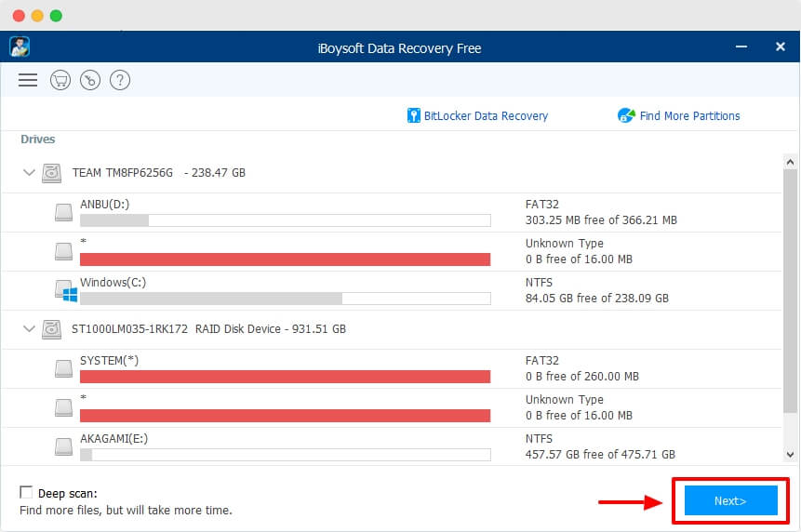Open Find More Partitions link
801x532 pixels.
tap(689, 116)
